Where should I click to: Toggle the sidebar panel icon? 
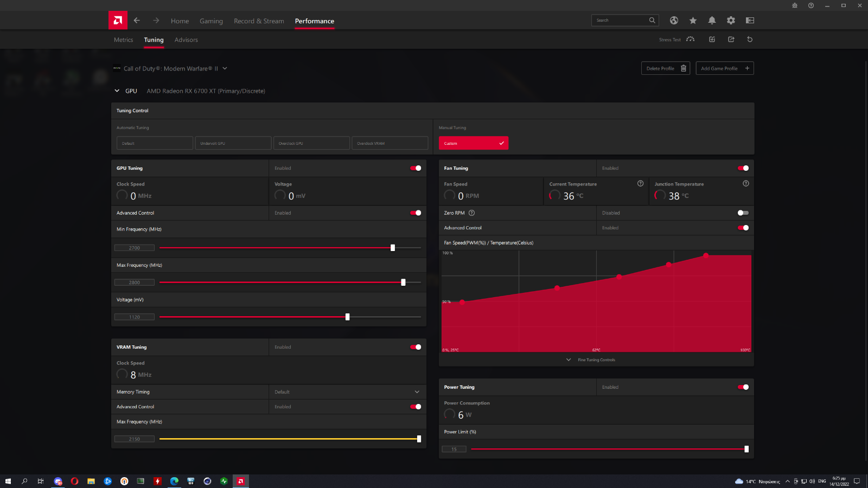coord(750,20)
